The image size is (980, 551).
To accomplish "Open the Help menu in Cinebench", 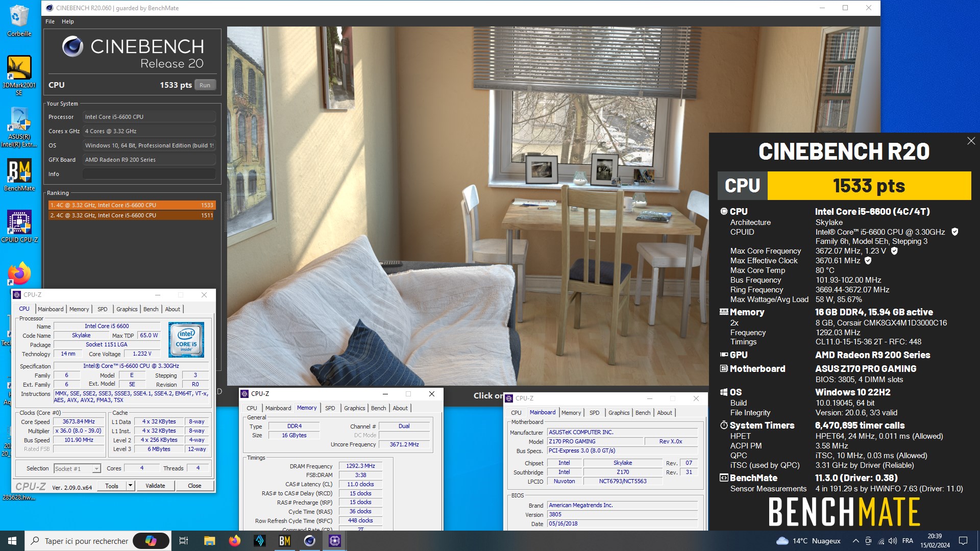I will point(68,21).
